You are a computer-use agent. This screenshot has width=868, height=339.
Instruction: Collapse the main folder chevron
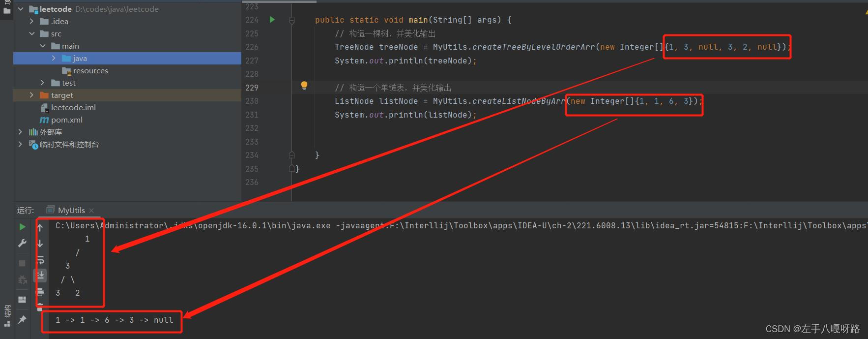[43, 46]
